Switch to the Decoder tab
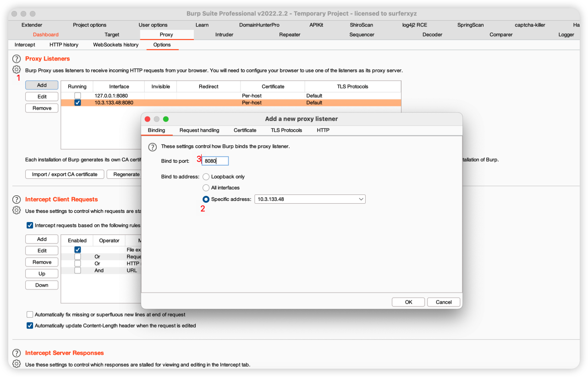 pyautogui.click(x=432, y=34)
